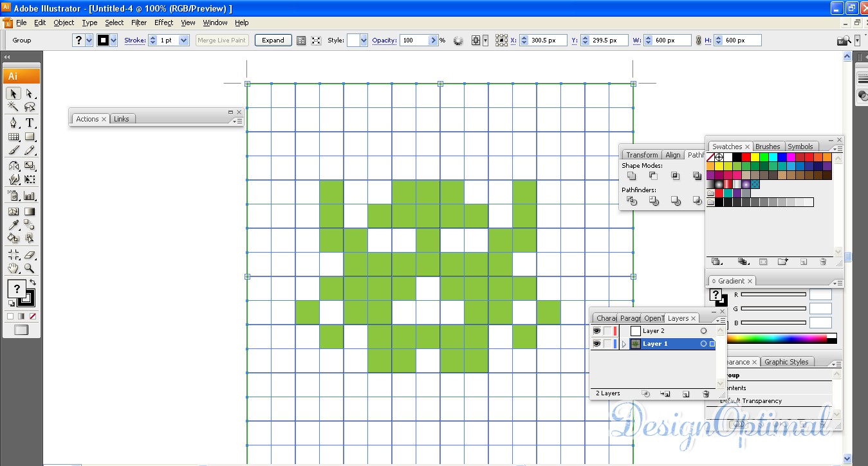Select the Column Graph tool
868x466 pixels.
click(30, 195)
